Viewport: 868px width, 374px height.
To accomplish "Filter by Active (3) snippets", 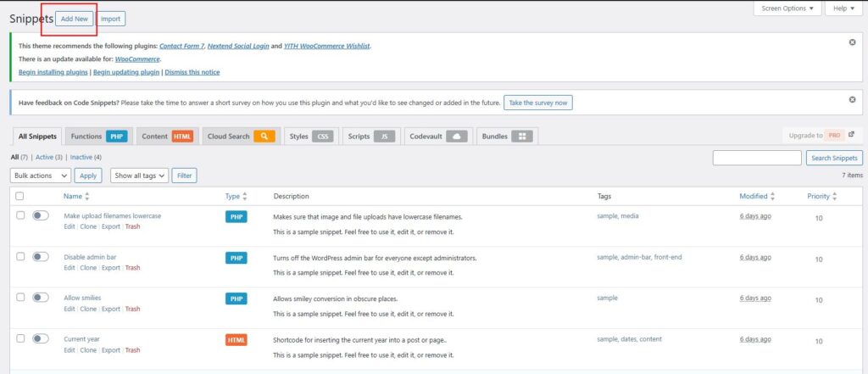I will tap(48, 158).
